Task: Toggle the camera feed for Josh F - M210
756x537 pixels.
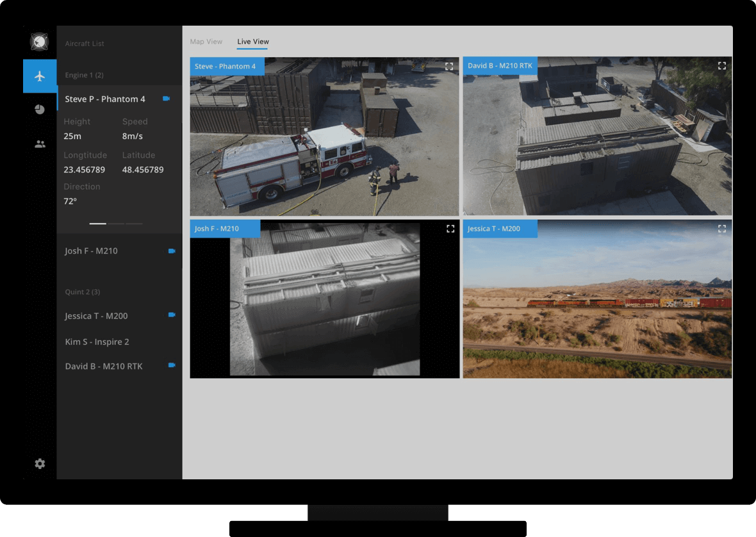Action: (x=172, y=251)
